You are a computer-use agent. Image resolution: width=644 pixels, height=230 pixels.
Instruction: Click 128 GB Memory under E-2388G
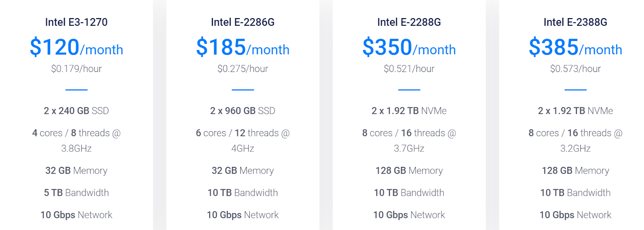(x=576, y=170)
